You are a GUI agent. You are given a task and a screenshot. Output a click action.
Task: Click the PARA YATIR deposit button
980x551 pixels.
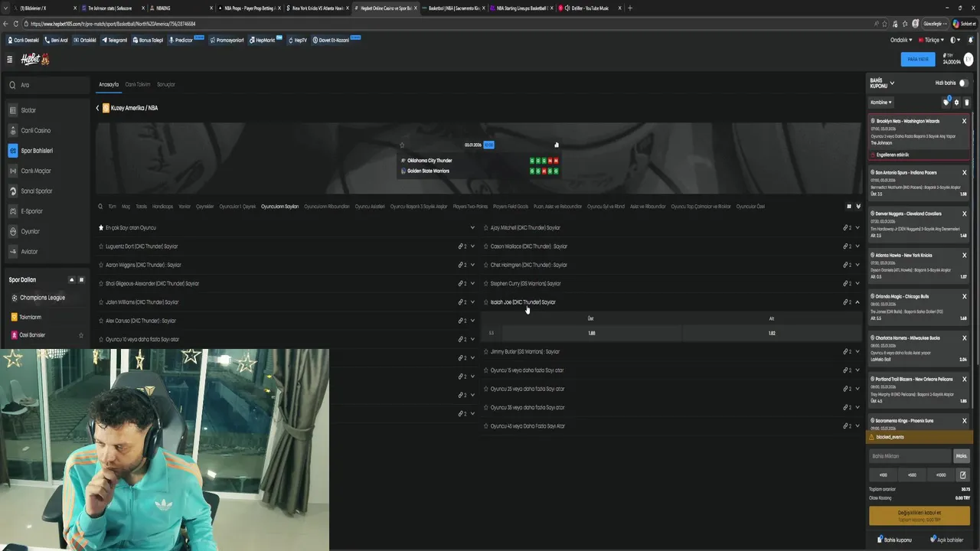918,59
